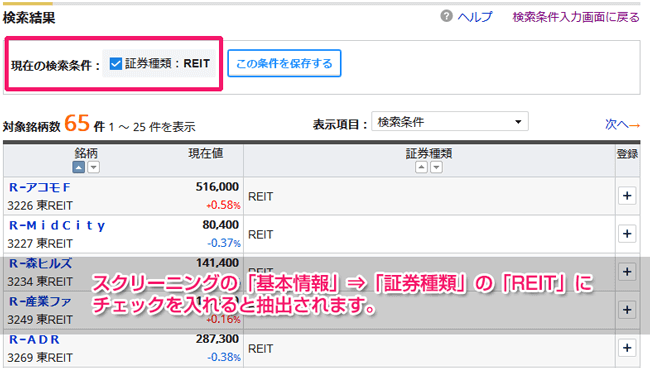Add R-産業ファ with its plus button
Viewport: 650px width, 368px height.
coord(627,310)
